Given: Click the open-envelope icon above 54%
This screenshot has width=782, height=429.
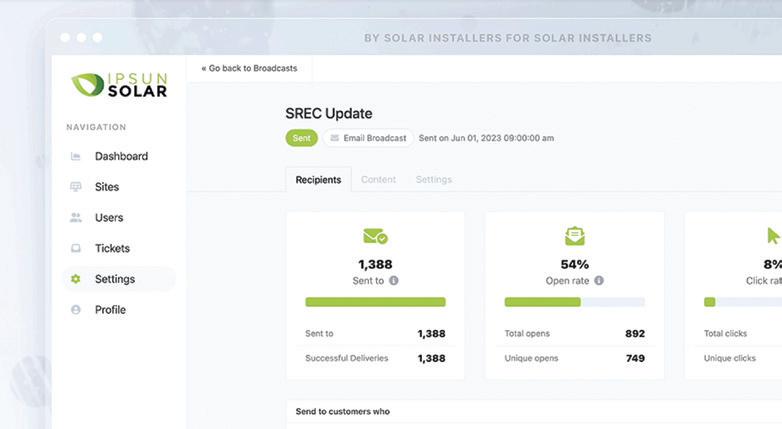Looking at the screenshot, I should coord(575,237).
